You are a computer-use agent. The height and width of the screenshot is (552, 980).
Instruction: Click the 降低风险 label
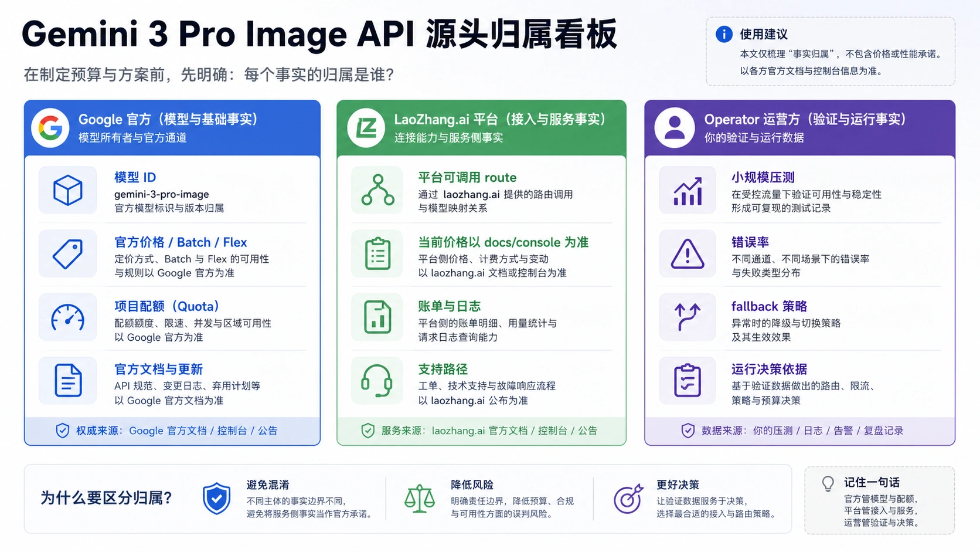(472, 485)
